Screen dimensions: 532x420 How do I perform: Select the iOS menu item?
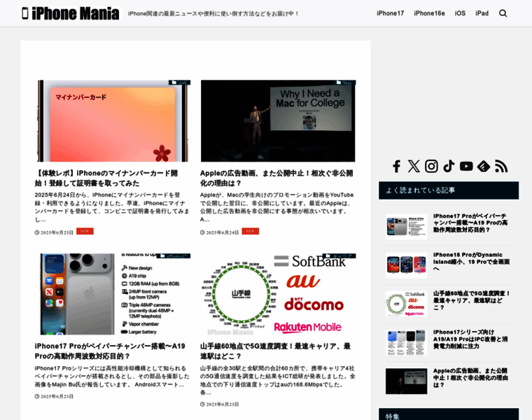(x=460, y=13)
